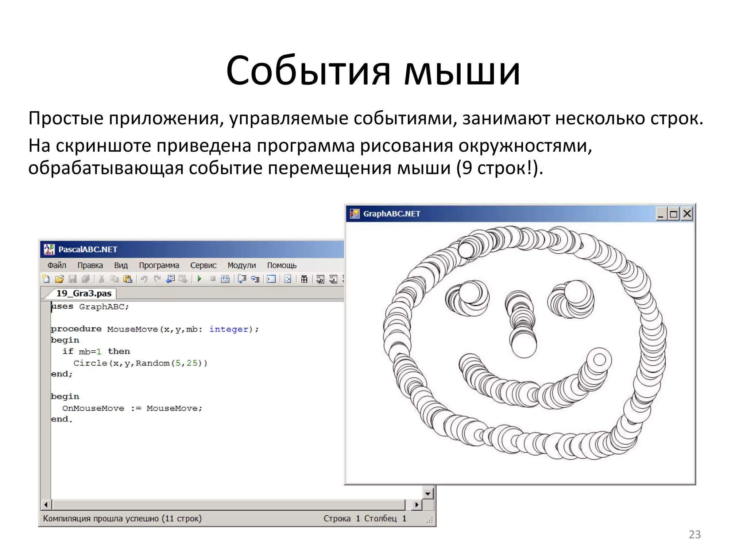Click the Save floppy disk icon
The height and width of the screenshot is (560, 747).
click(x=73, y=279)
